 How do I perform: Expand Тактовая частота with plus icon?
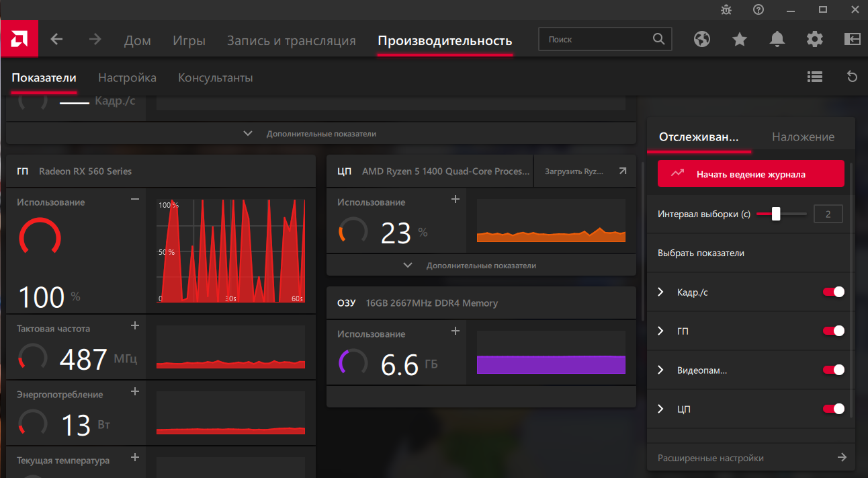tap(135, 325)
